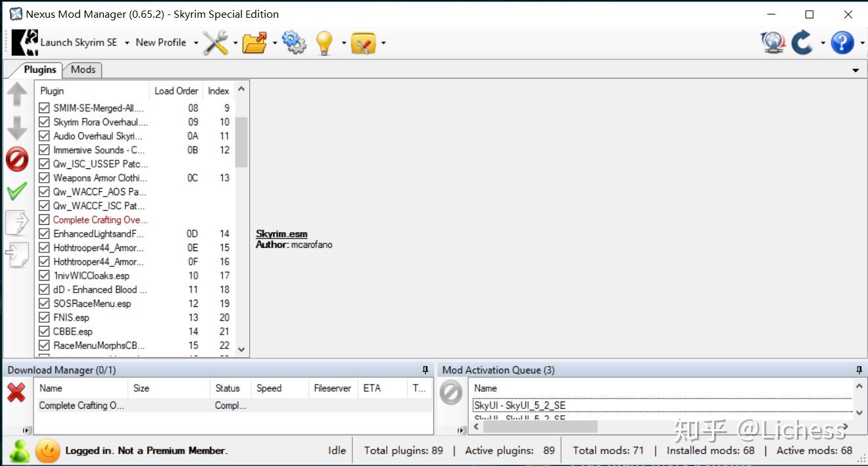Toggle the CBBE.esp plugin checkbox

pyautogui.click(x=44, y=331)
